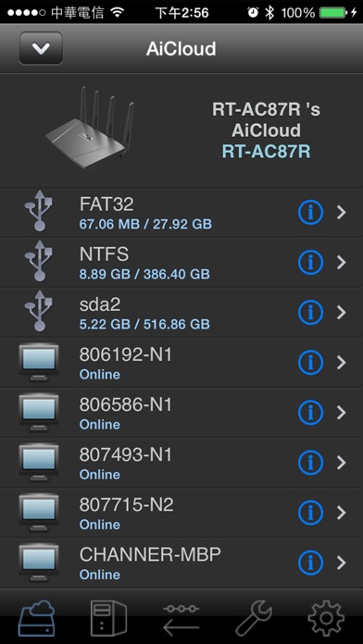Expand 807493-N1 chevron arrow
This screenshot has width=363, height=644.
[x=342, y=463]
